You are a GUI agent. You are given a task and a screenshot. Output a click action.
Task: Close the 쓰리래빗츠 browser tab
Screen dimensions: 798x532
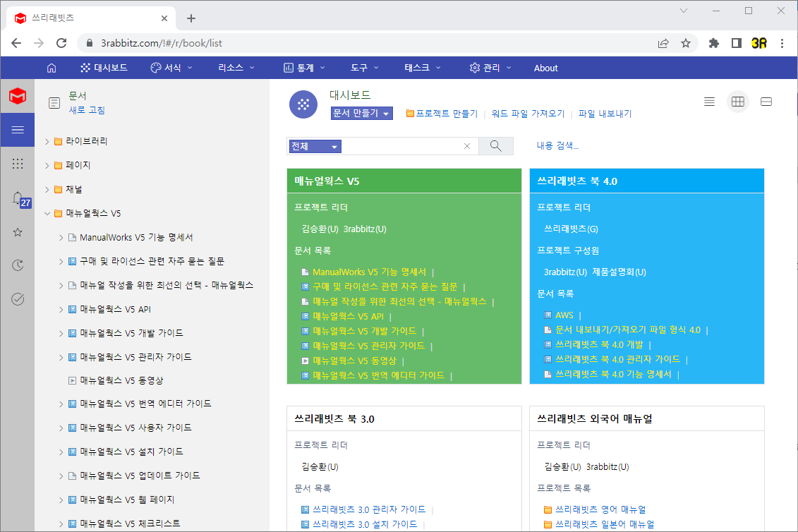pyautogui.click(x=164, y=18)
